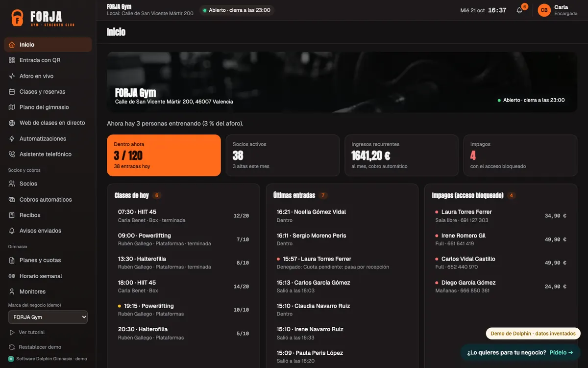The width and height of the screenshot is (588, 368).
Task: Open Carlos Vidal Castillo's unpaid record
Action: [x=501, y=263]
